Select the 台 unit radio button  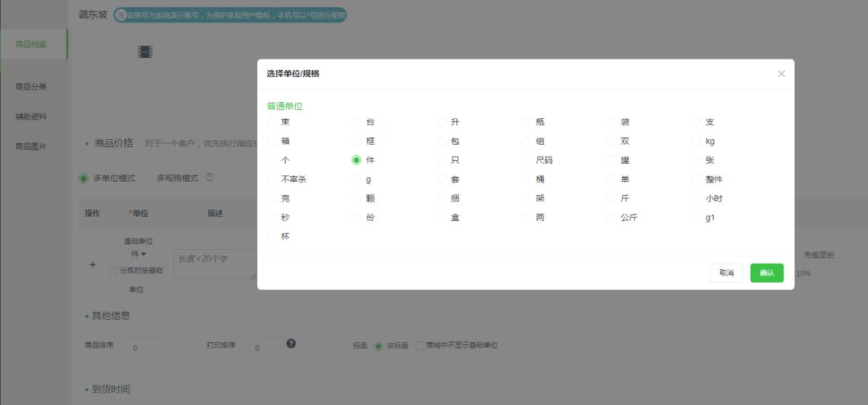pos(357,121)
